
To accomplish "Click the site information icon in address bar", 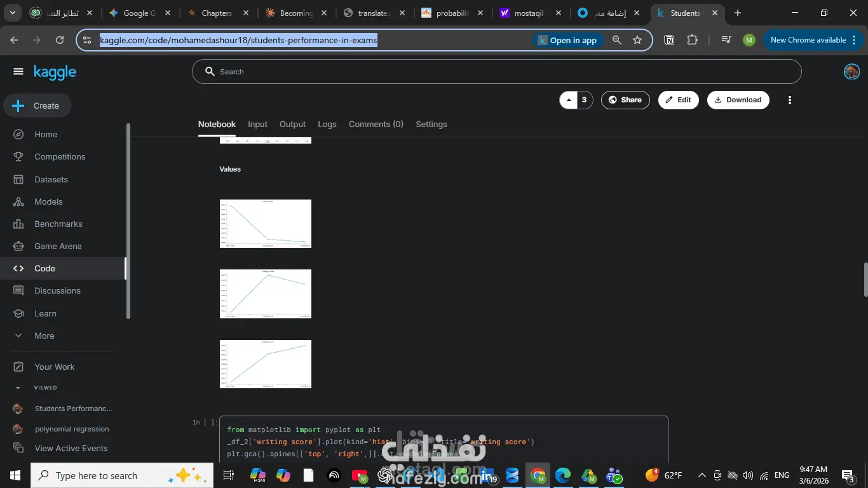I will click(x=87, y=40).
